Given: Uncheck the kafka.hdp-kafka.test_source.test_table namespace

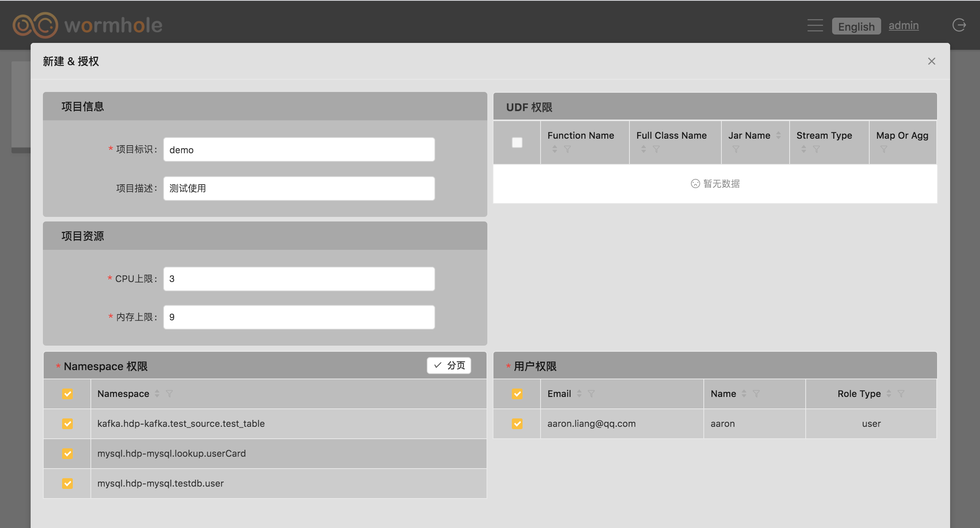Looking at the screenshot, I should tap(67, 423).
